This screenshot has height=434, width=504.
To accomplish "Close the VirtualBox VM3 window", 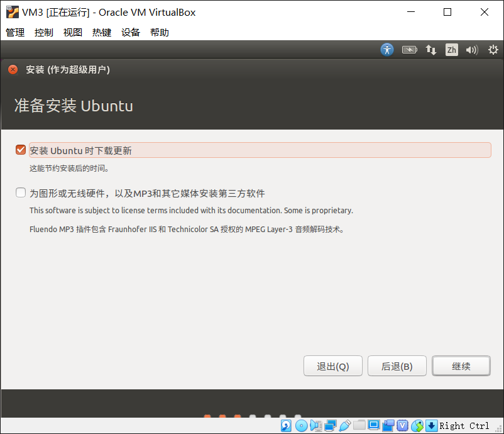I will pos(485,12).
